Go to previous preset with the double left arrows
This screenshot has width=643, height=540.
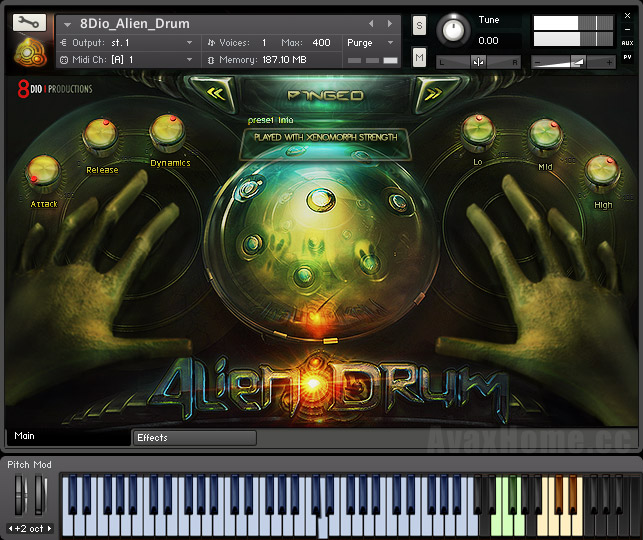[216, 94]
